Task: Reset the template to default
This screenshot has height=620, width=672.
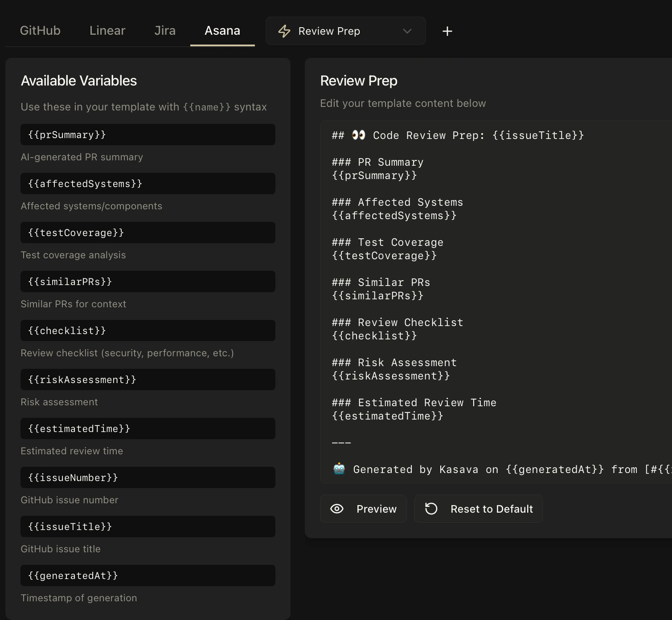Action: point(479,509)
